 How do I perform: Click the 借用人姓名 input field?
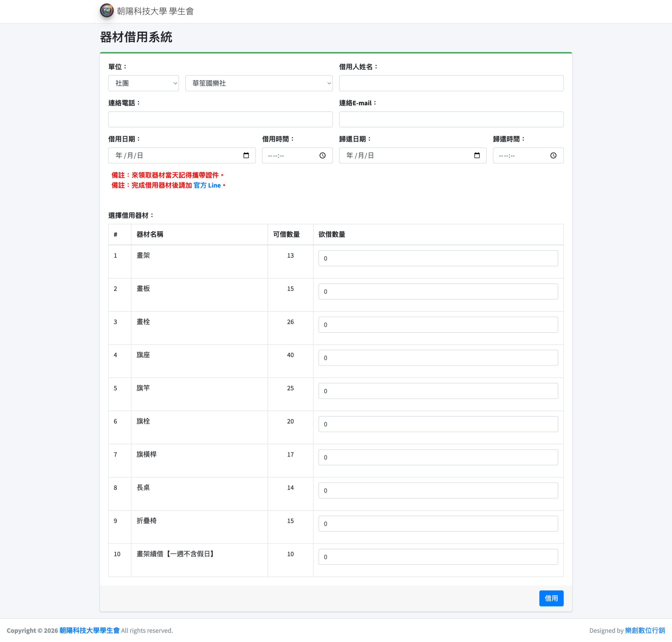tap(451, 83)
